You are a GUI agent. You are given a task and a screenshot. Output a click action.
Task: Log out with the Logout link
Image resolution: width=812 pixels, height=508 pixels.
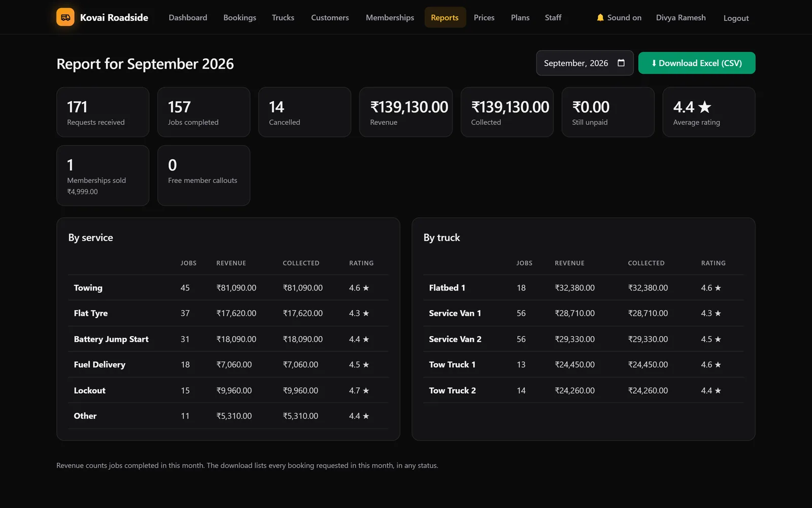pyautogui.click(x=736, y=18)
